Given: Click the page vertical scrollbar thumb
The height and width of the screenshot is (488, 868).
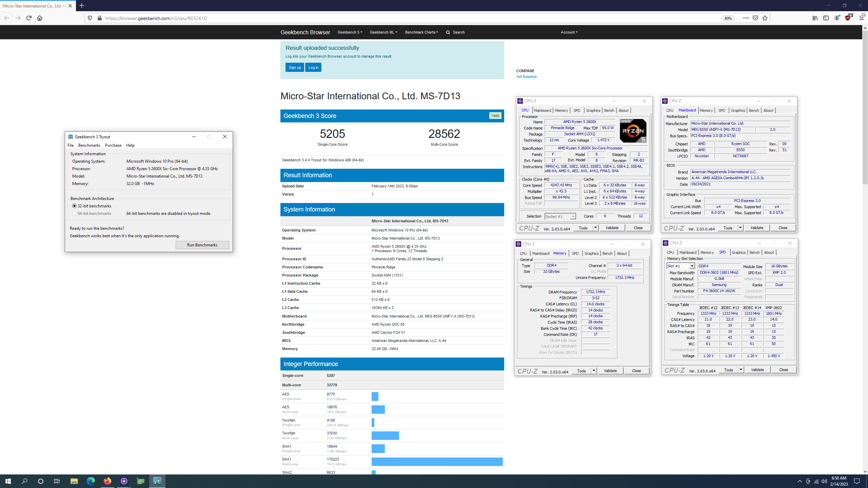Looking at the screenshot, I should point(865,108).
